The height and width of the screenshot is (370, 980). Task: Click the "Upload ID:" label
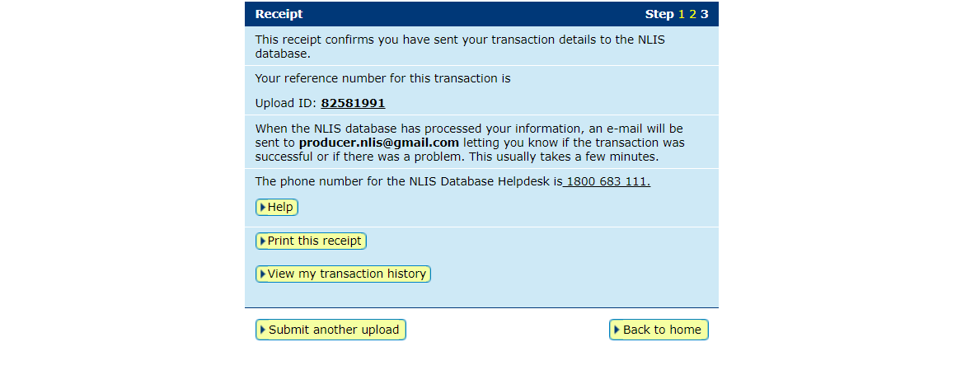pos(286,104)
